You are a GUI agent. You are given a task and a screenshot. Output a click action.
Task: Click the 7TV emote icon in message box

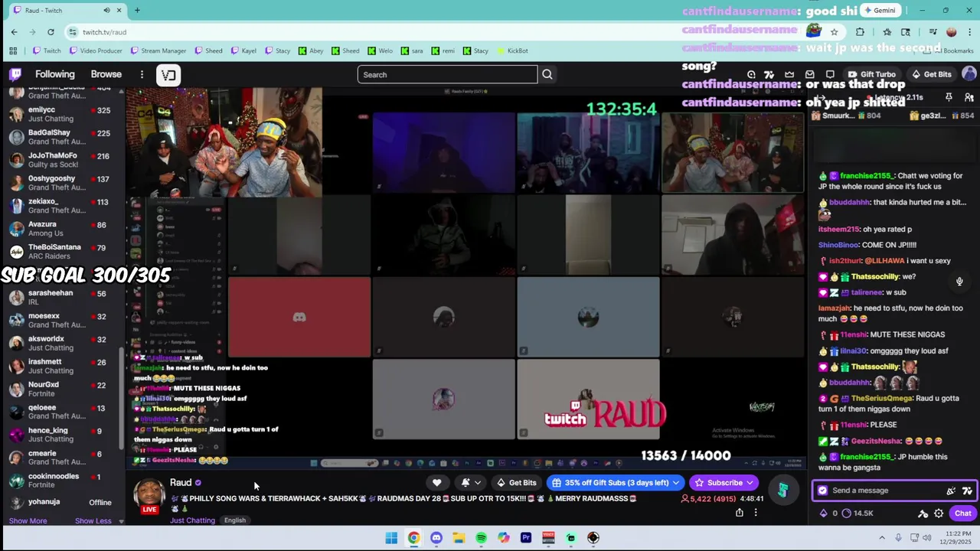coord(967,491)
